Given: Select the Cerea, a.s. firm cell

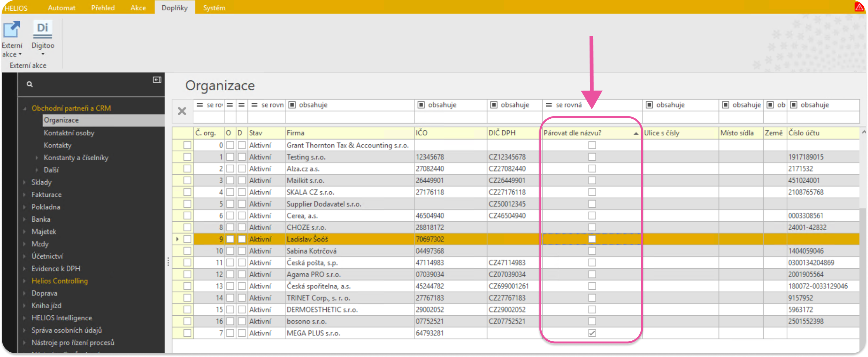Looking at the screenshot, I should pyautogui.click(x=349, y=216).
